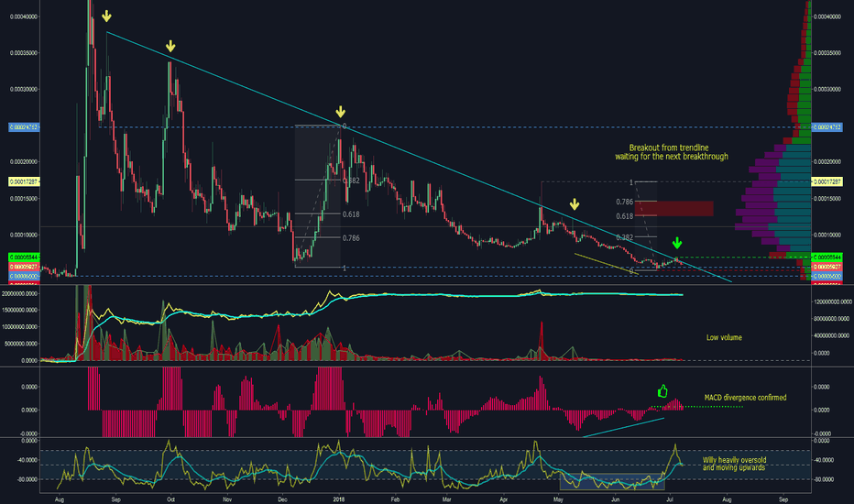Click the 40000000.0000 right volume axis label

coord(832,336)
